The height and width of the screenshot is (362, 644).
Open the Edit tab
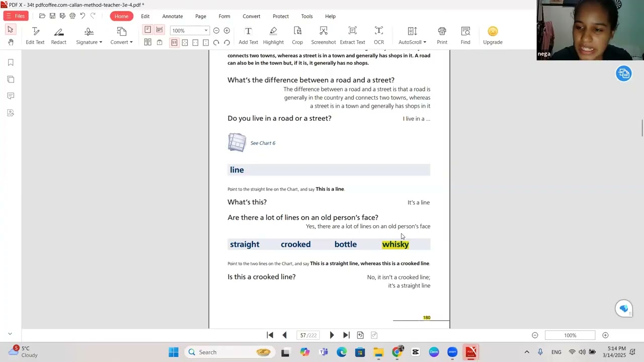click(x=145, y=16)
